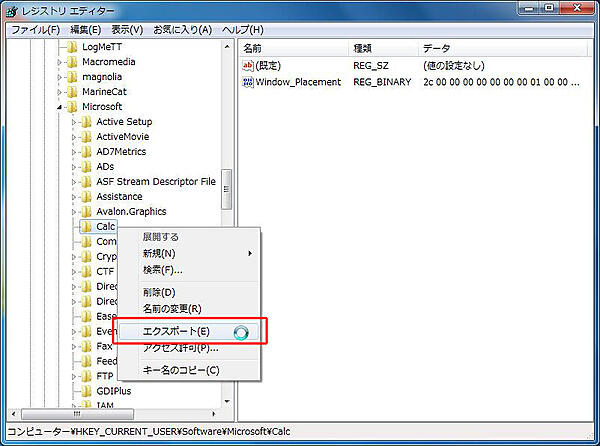Choose アクセス許可(P)... in context menu
Image resolution: width=600 pixels, height=446 pixels.
[189, 348]
